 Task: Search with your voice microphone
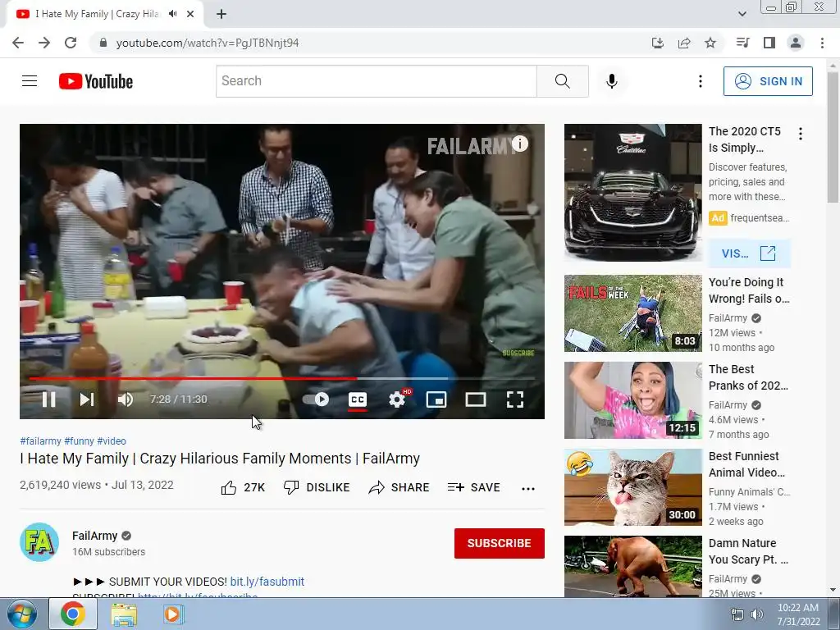[612, 81]
